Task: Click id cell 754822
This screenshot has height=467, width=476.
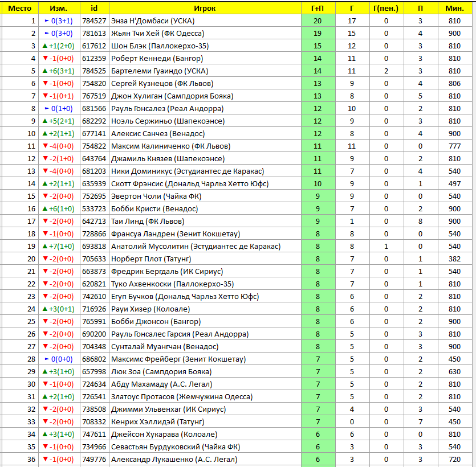Action: click(x=95, y=146)
